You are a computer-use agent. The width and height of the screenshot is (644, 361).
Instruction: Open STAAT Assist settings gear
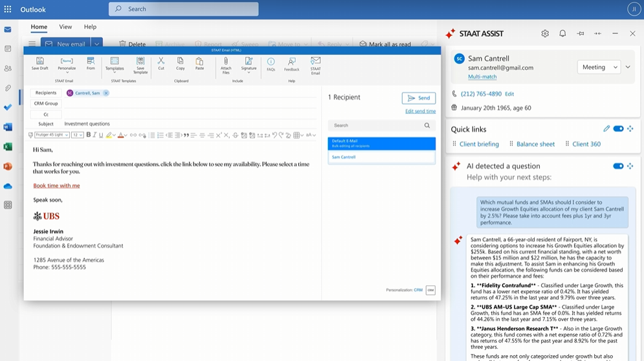pos(545,34)
